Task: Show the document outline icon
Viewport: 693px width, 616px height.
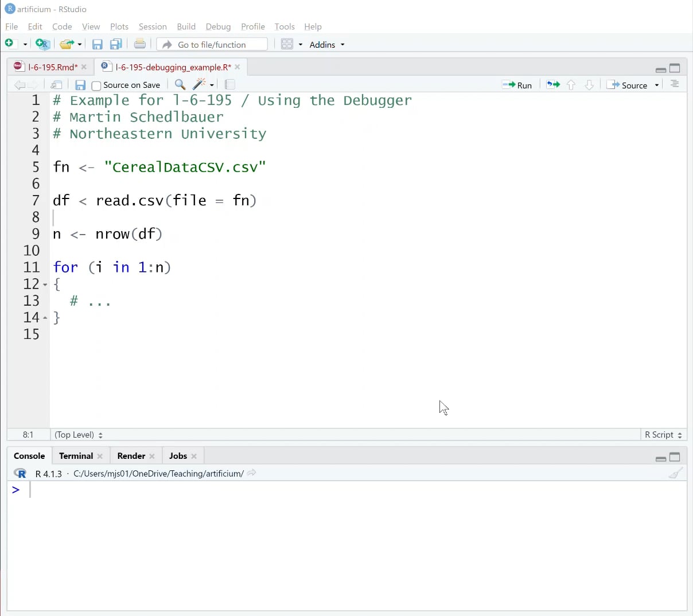Action: pyautogui.click(x=675, y=84)
